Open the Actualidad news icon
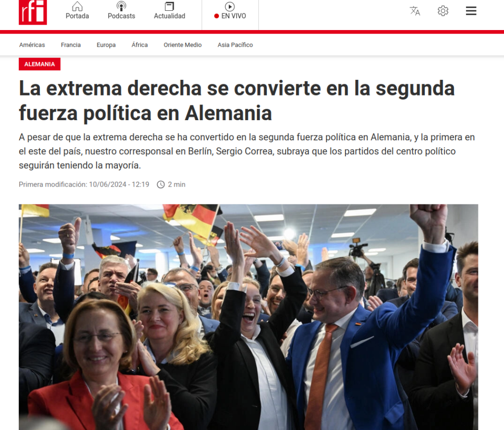 click(169, 6)
